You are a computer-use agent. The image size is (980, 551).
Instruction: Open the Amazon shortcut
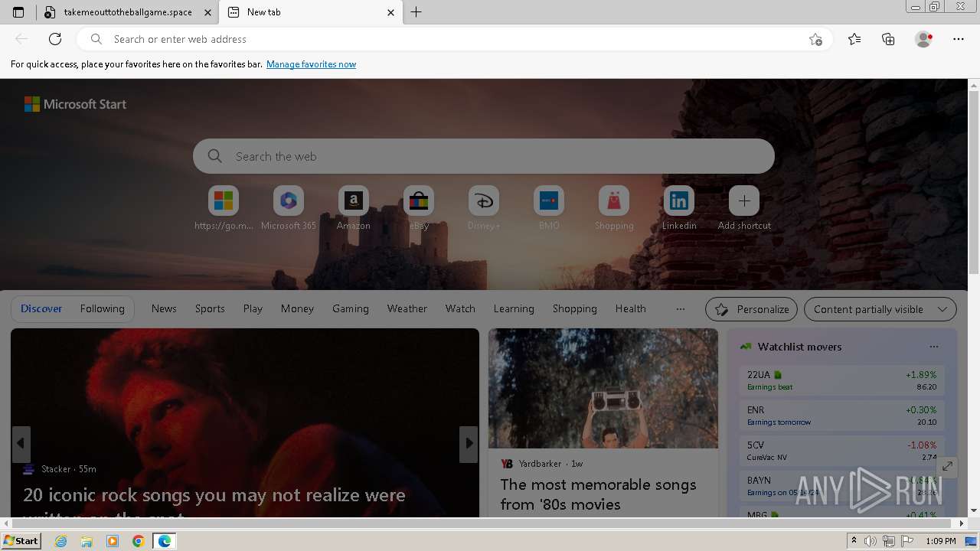[x=354, y=208]
